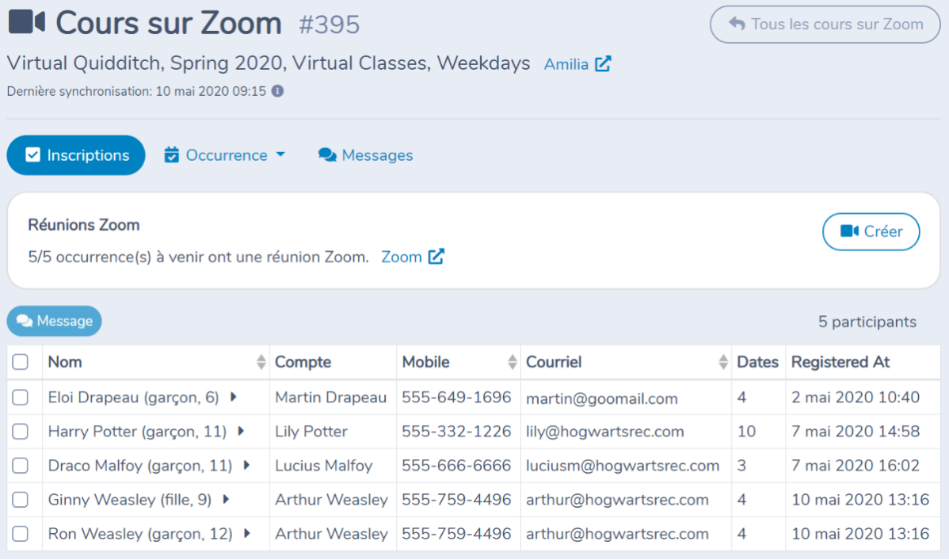Toggle the select-all checkbox in header
The image size is (949, 560).
pos(21,362)
